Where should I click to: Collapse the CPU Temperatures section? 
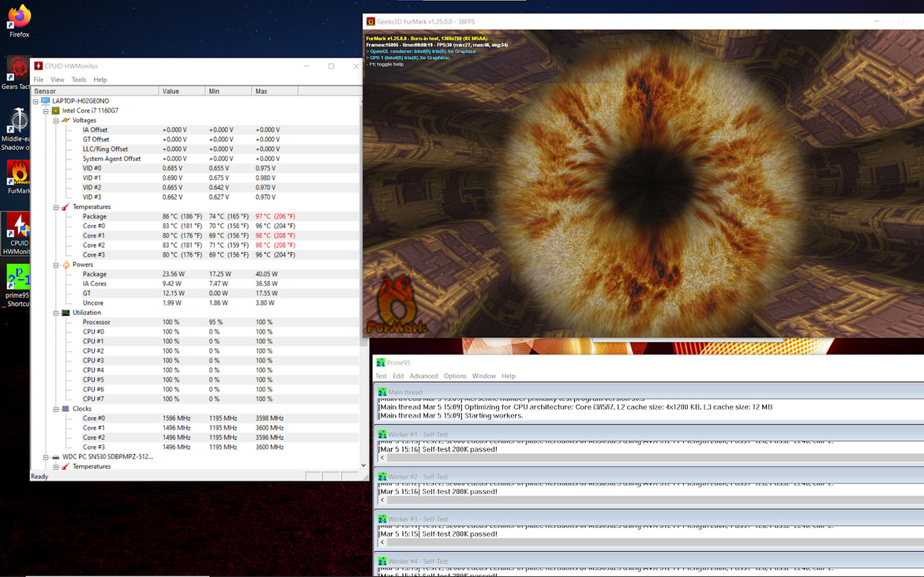click(x=56, y=208)
